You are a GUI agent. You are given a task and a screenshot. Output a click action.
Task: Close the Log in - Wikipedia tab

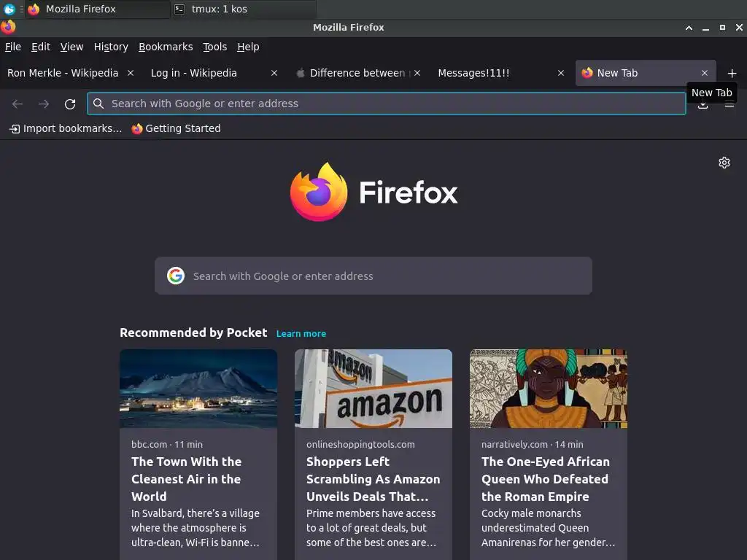[274, 73]
